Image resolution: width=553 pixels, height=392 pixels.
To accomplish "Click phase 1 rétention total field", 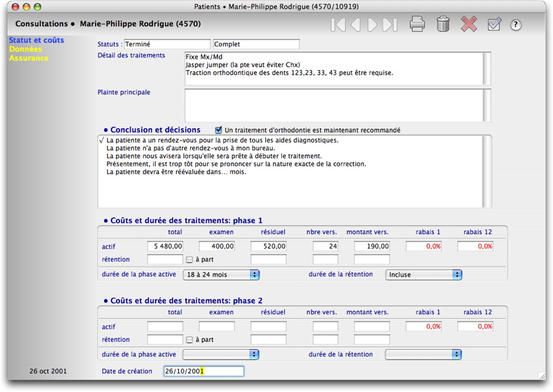I will [165, 259].
